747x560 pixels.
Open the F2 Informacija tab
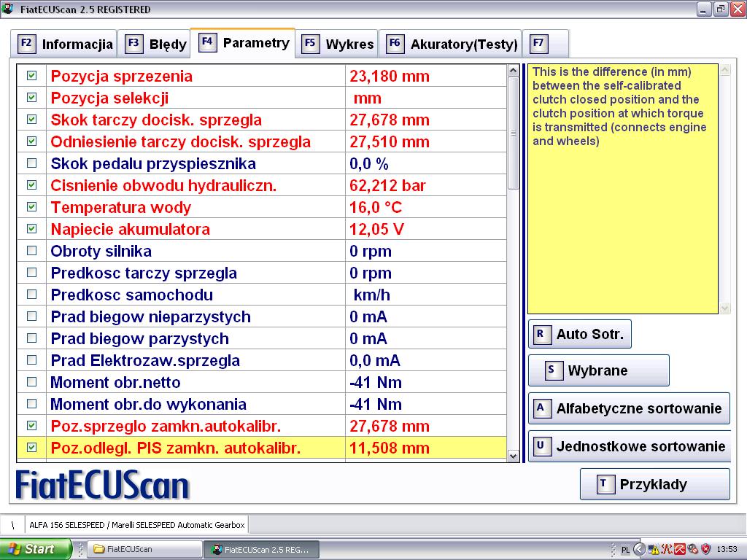tap(64, 44)
